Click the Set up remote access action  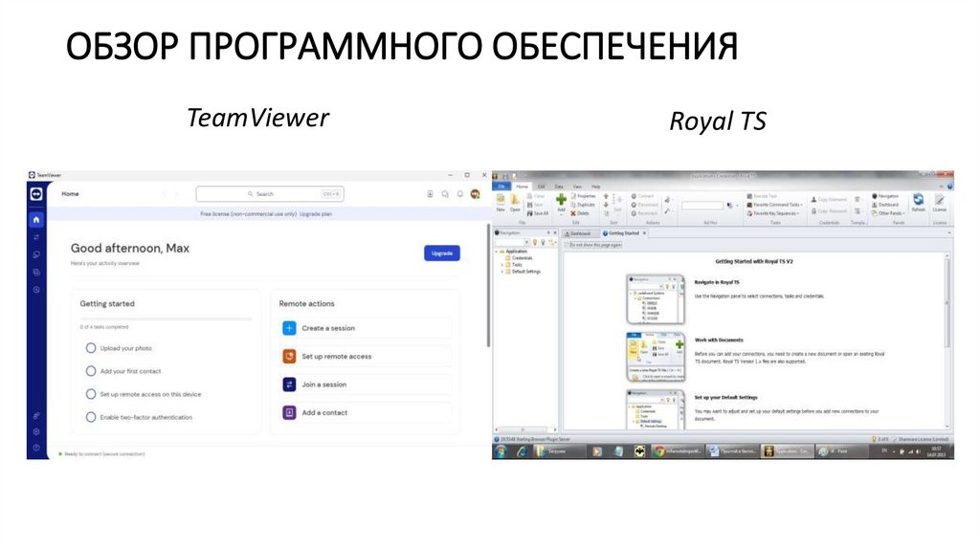click(367, 356)
